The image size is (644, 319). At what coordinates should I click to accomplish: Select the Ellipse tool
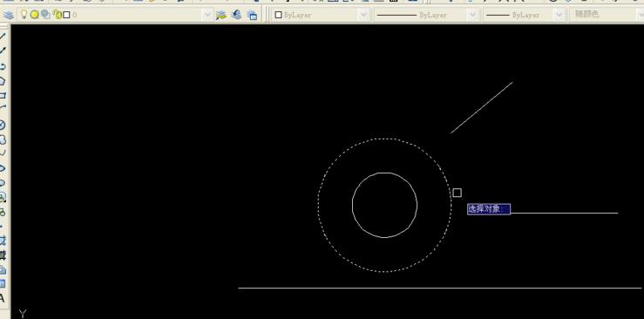3,168
